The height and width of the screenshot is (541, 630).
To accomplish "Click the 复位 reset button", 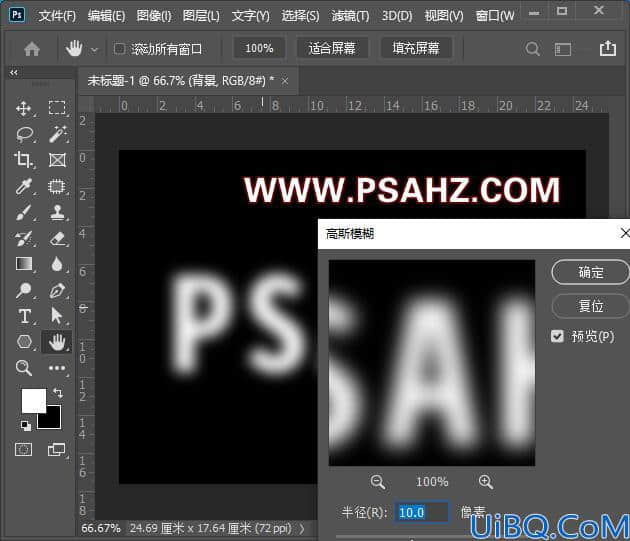I will click(x=590, y=306).
